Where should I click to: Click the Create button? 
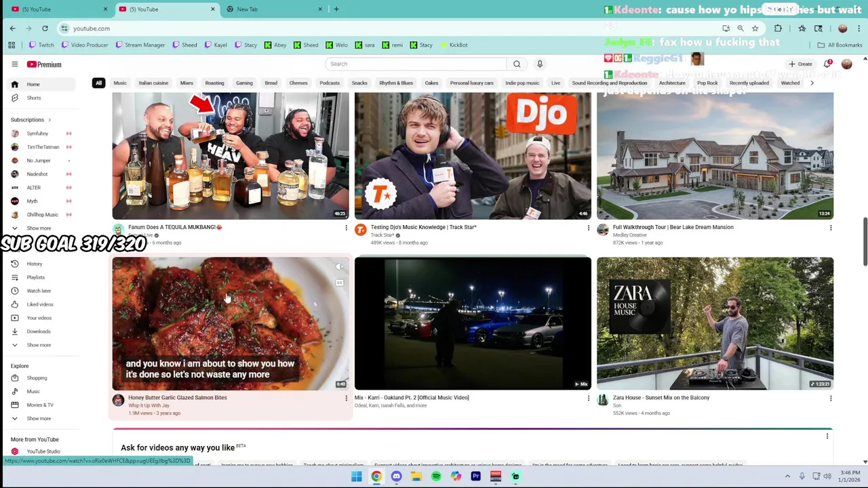tap(800, 64)
